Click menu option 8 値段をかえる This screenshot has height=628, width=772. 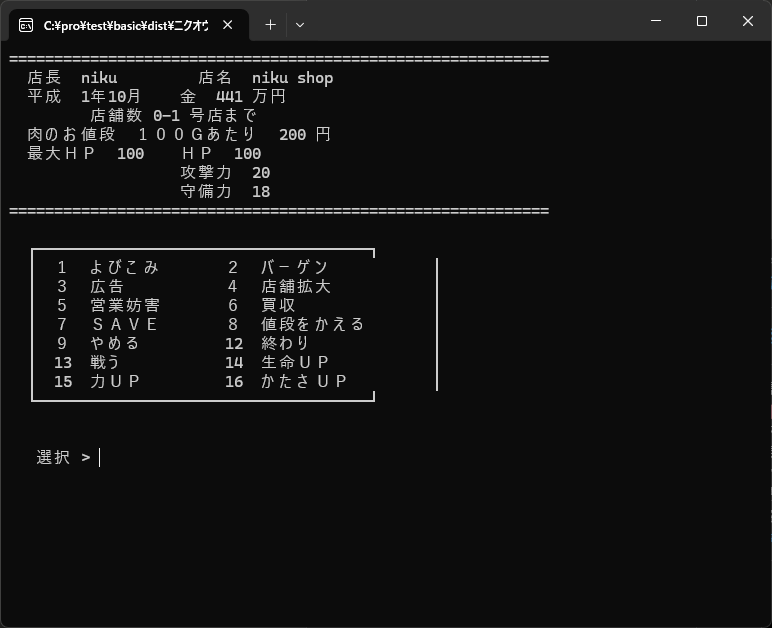tap(296, 324)
